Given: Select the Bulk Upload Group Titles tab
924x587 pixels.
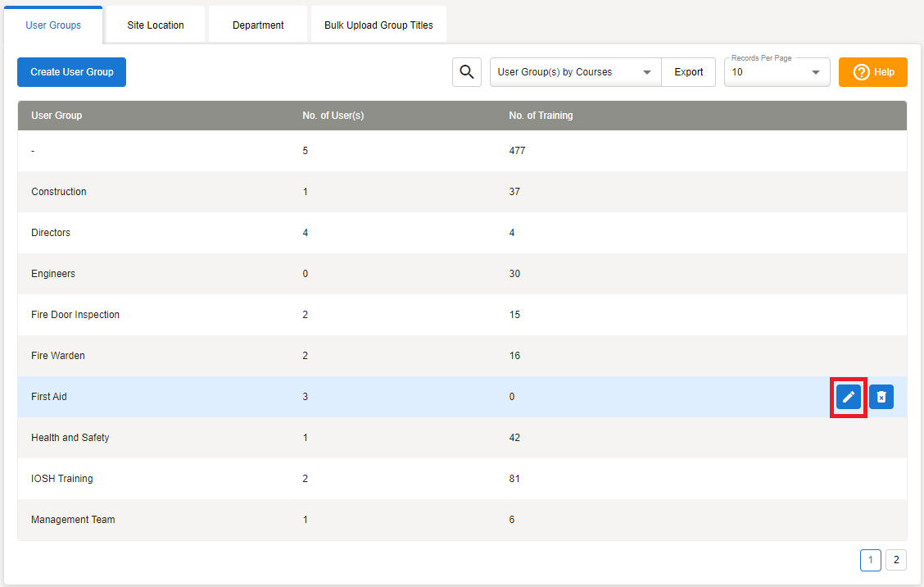Looking at the screenshot, I should pyautogui.click(x=378, y=25).
